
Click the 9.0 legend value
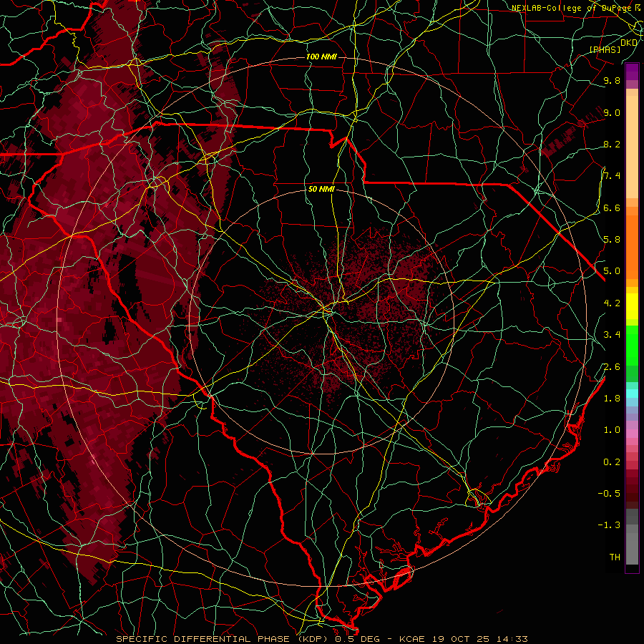(612, 112)
